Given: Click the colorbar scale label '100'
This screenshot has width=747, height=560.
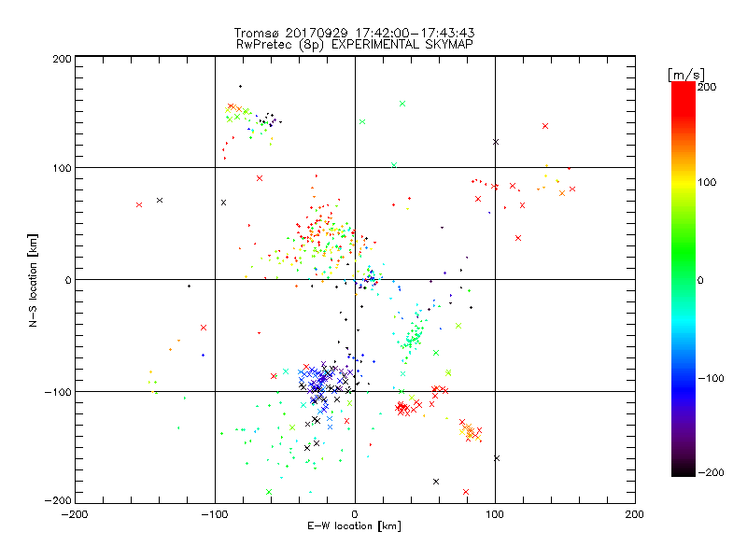Looking at the screenshot, I should [x=707, y=182].
